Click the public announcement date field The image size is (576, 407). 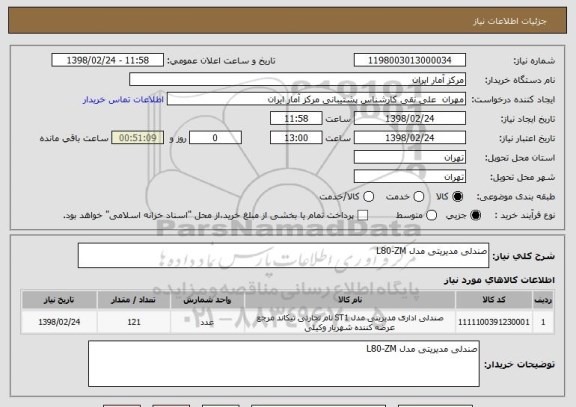pos(108,60)
